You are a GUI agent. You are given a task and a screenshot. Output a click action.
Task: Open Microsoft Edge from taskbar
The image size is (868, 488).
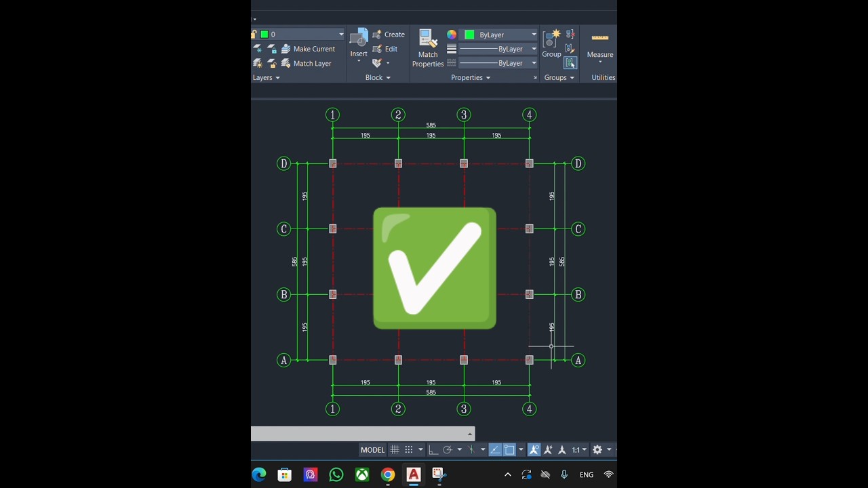click(259, 474)
